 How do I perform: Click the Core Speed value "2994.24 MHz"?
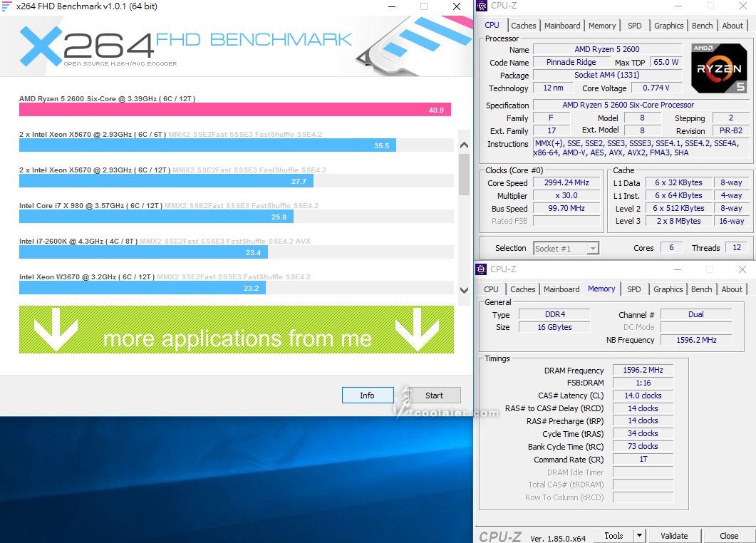click(x=566, y=182)
